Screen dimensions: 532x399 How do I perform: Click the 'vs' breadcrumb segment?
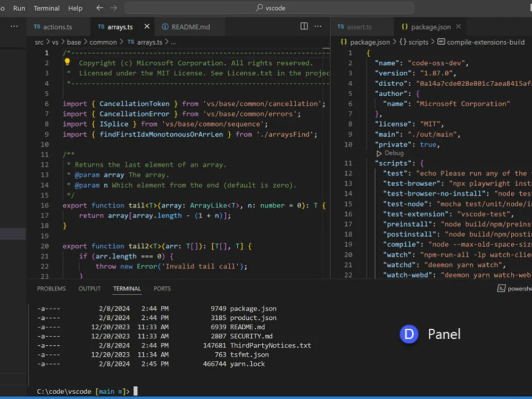tap(55, 42)
